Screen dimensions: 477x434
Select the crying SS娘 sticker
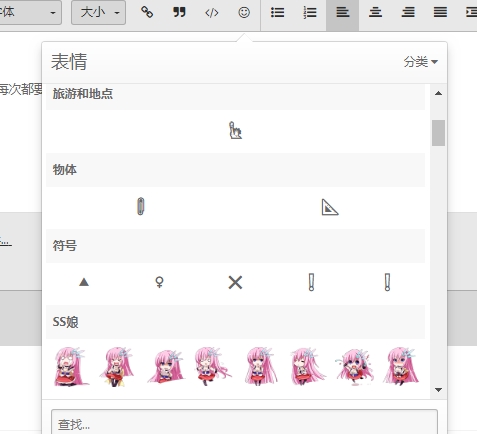[354, 367]
